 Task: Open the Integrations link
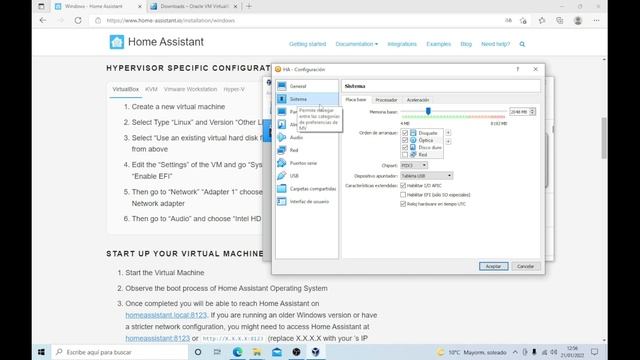point(402,44)
